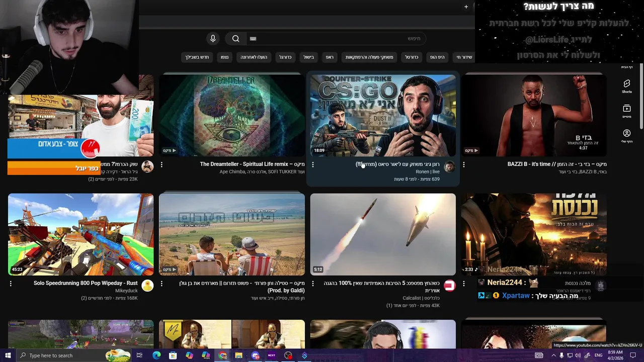Viewport: 644px width, 362px height.
Task: Open options menu for Solo Speedrunning Rust video
Action: [x=11, y=284]
